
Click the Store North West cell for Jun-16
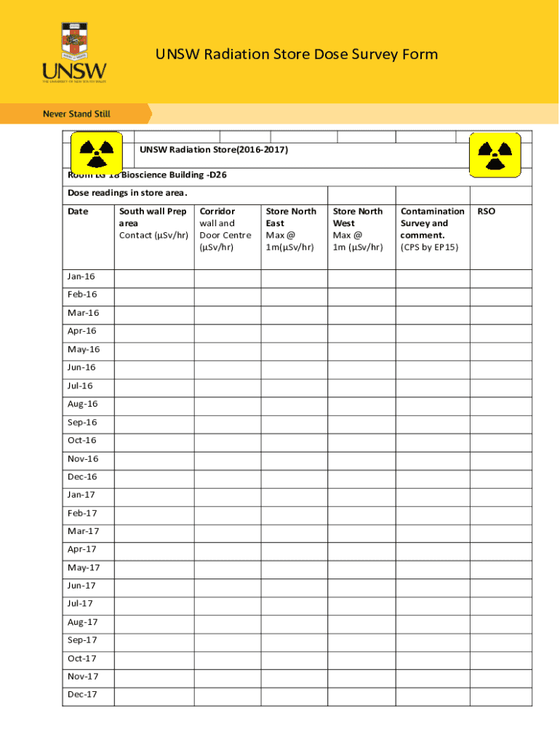point(361,368)
